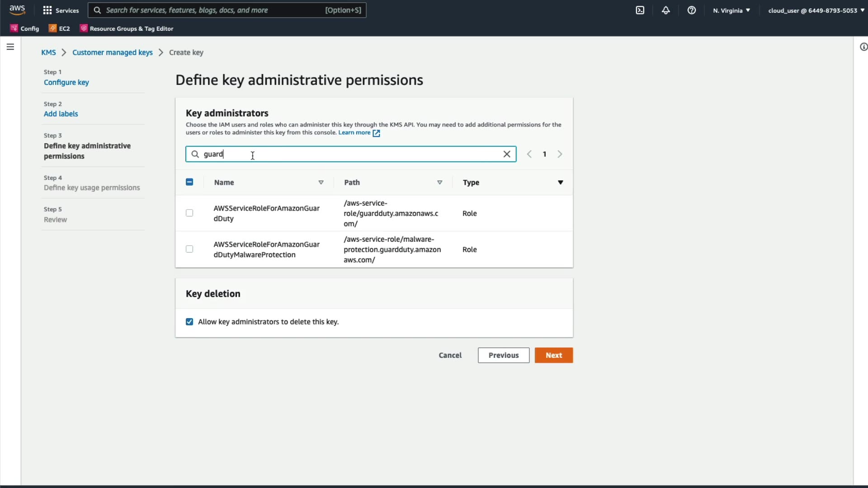Clear the guard search text
868x488 pixels.
click(507, 154)
